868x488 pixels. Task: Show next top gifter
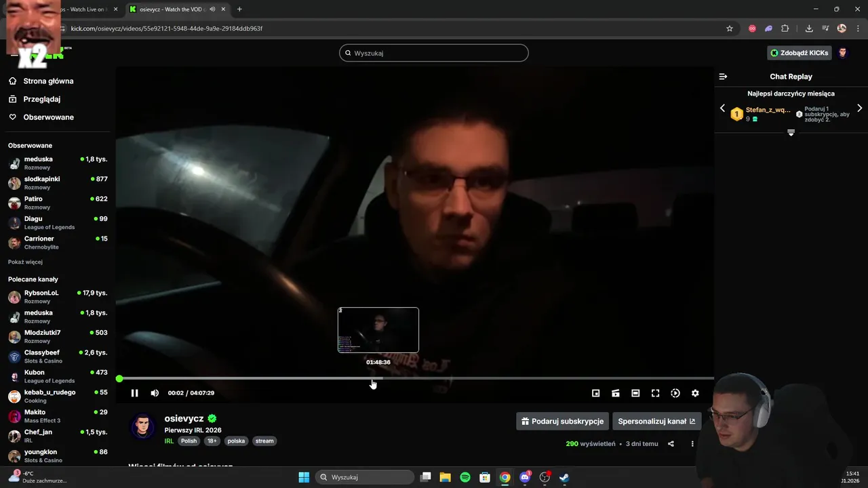(859, 108)
